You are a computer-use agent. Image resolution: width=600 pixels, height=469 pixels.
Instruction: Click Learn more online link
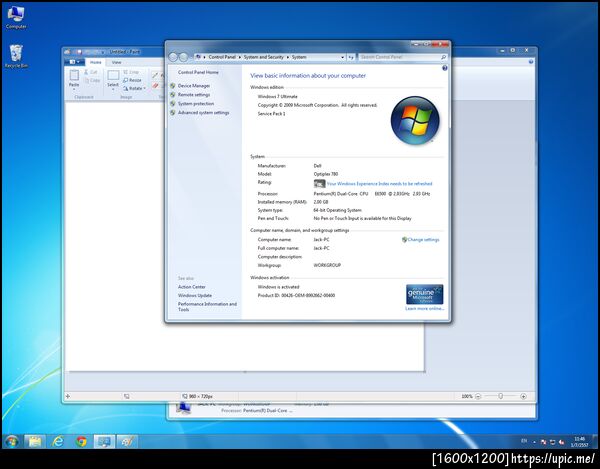(424, 308)
